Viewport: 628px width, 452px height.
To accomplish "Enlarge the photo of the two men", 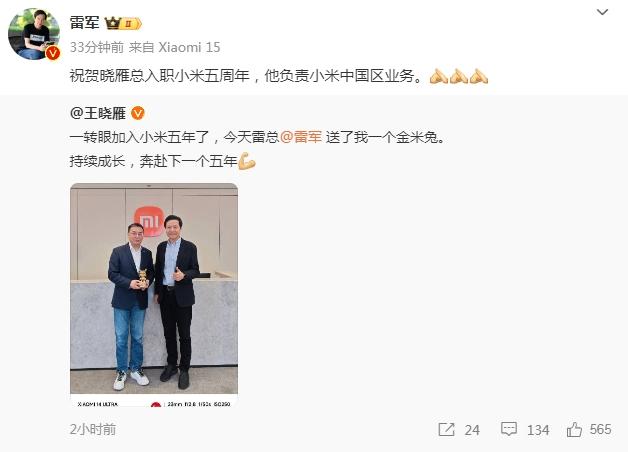I will [x=154, y=295].
